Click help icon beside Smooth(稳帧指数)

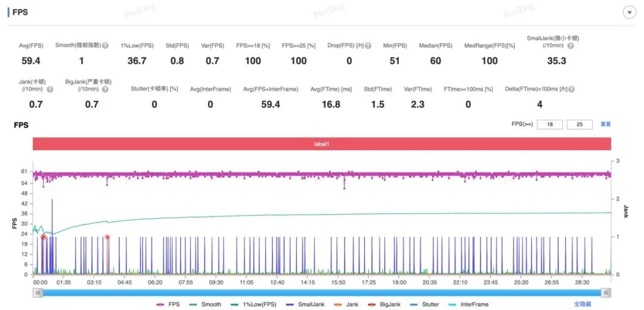click(105, 45)
